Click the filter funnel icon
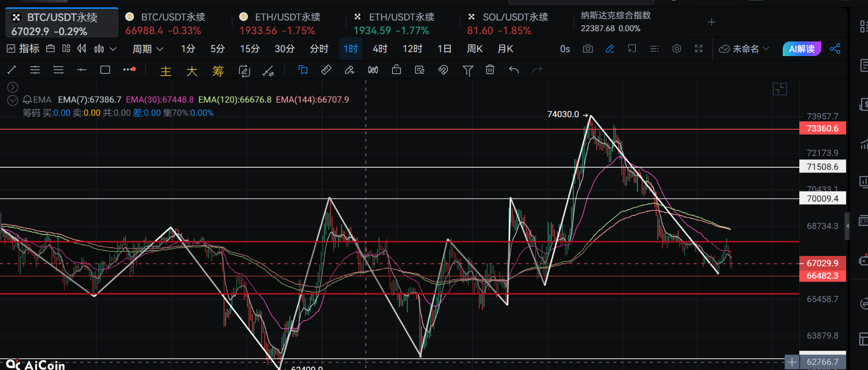Viewport: 868px width, 370px height. [x=468, y=71]
